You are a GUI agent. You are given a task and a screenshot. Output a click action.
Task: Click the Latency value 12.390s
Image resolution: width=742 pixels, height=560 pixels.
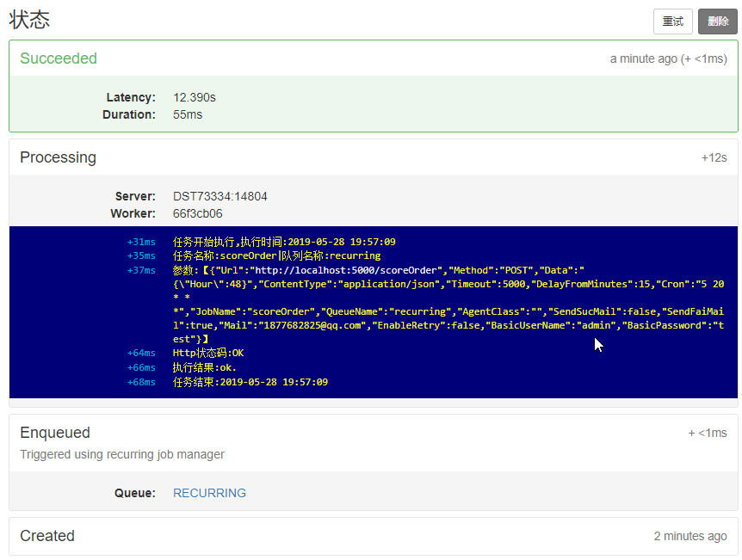point(194,97)
